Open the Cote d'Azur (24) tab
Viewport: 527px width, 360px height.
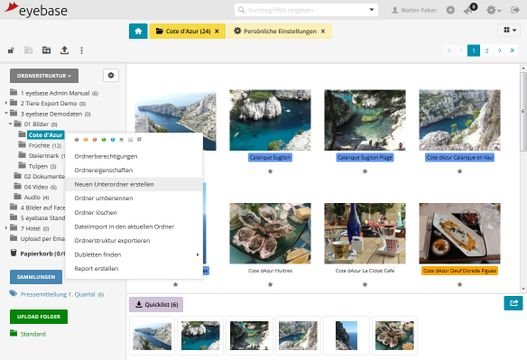click(187, 31)
